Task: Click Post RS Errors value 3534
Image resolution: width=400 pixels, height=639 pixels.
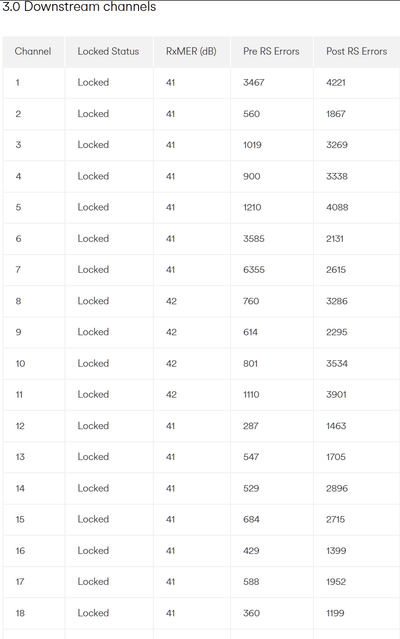Action: click(x=337, y=364)
